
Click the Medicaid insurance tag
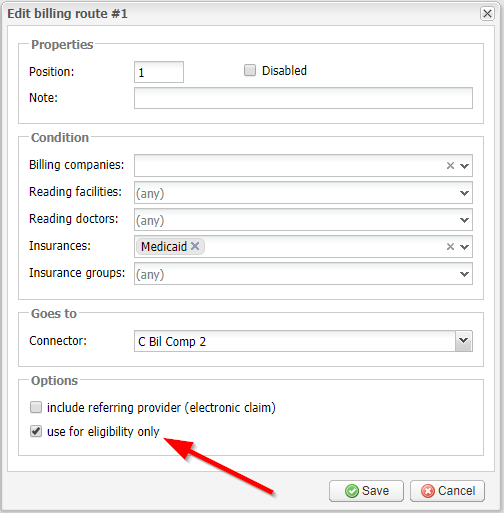click(164, 247)
